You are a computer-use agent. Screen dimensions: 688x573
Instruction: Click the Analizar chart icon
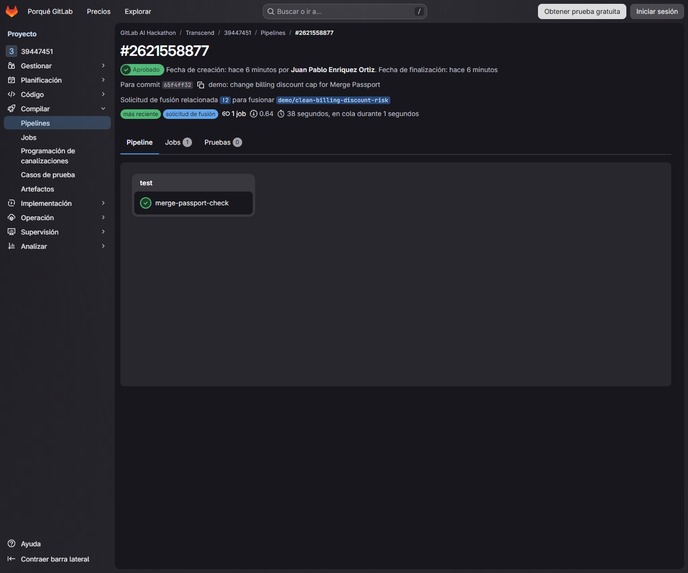(x=11, y=246)
